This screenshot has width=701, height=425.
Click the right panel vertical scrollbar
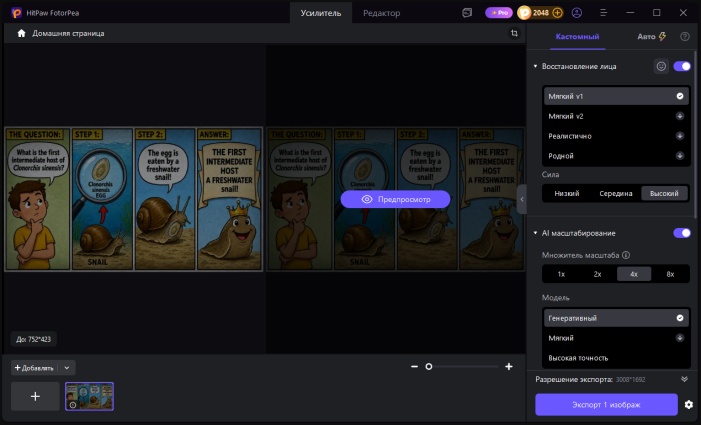pos(695,134)
